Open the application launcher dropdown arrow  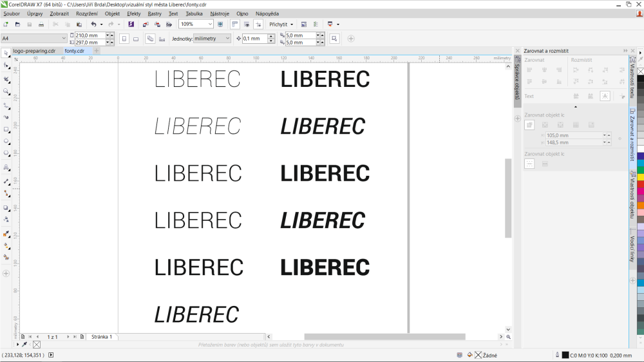[x=338, y=24]
